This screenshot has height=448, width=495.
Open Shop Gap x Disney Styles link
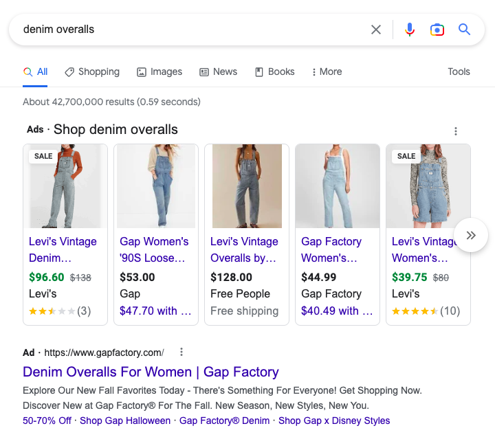(334, 421)
